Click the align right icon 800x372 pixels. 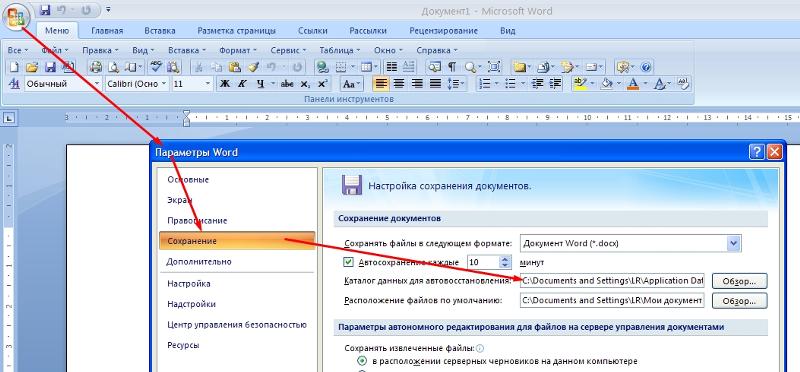point(417,84)
